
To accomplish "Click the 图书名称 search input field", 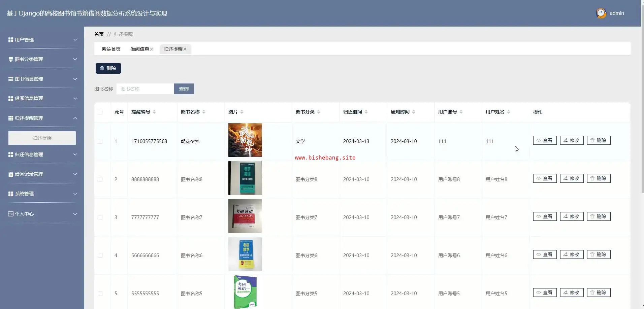I will (x=145, y=89).
